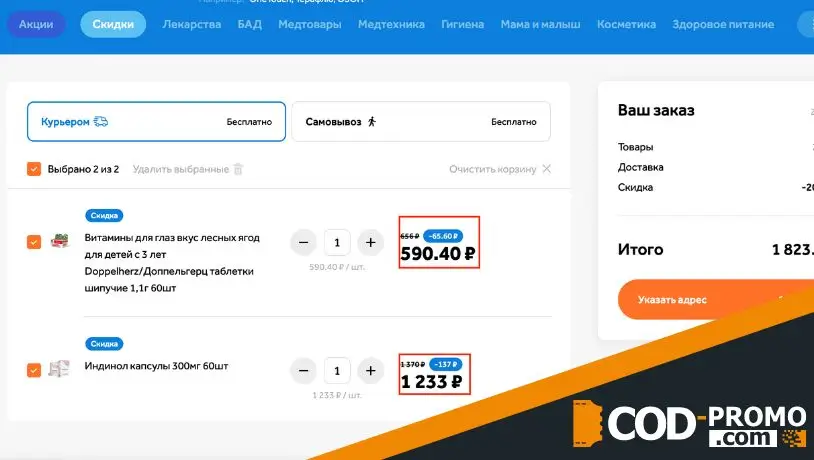Open Косметика category
The height and width of the screenshot is (460, 814).
[627, 24]
